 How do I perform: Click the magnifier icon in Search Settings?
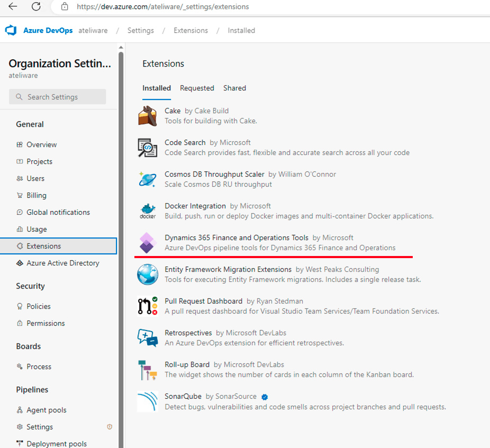[x=19, y=97]
